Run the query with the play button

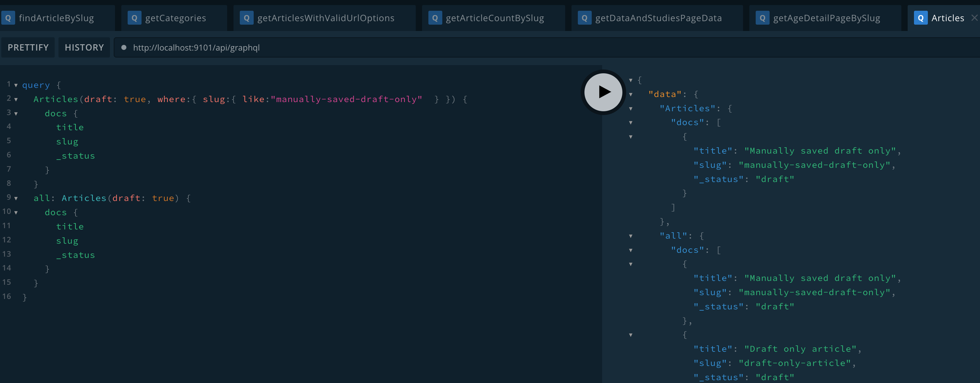tap(603, 92)
